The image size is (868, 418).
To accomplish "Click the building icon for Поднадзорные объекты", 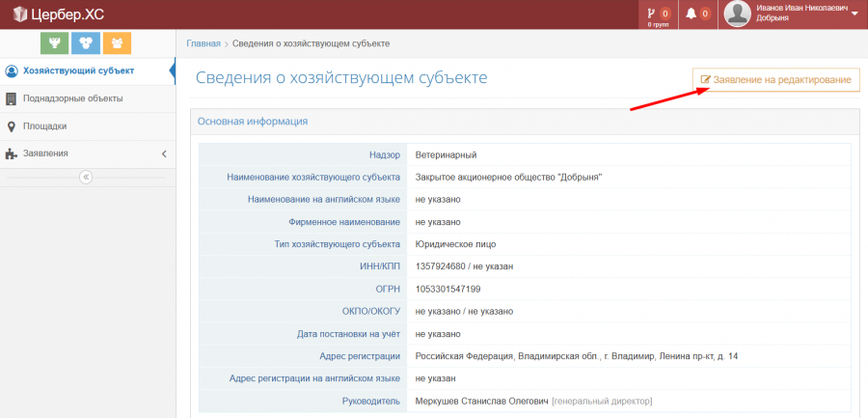I will point(12,98).
